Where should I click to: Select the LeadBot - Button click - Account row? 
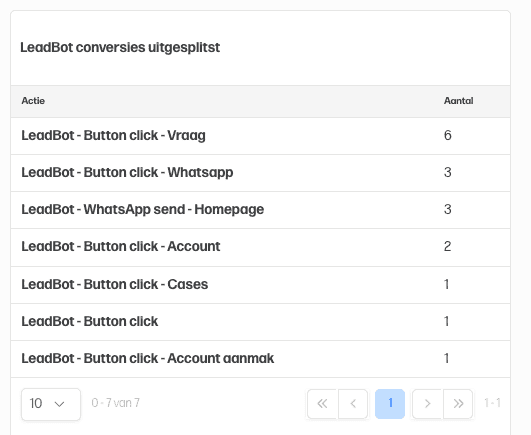point(260,247)
